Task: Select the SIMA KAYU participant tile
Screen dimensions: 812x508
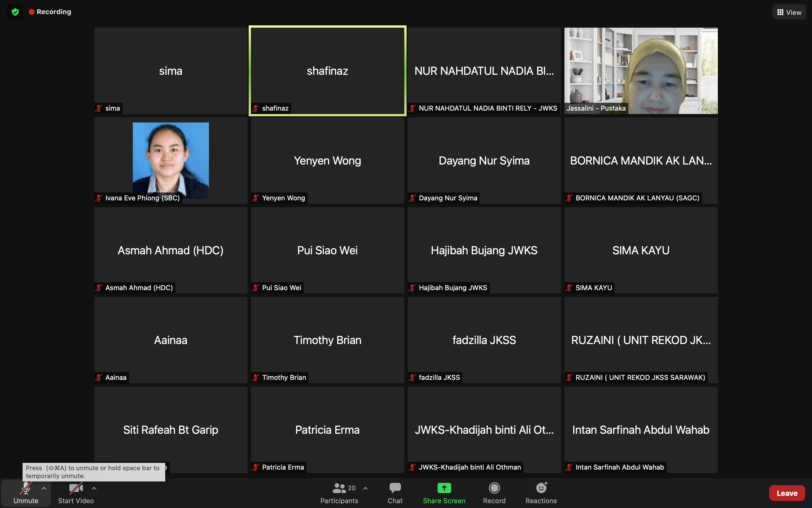Action: point(641,250)
